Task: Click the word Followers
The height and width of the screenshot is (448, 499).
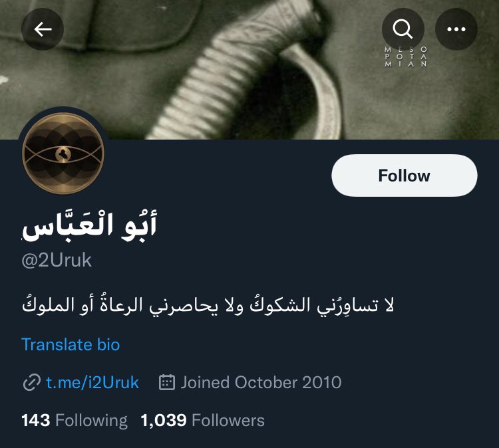Action: pyautogui.click(x=228, y=420)
